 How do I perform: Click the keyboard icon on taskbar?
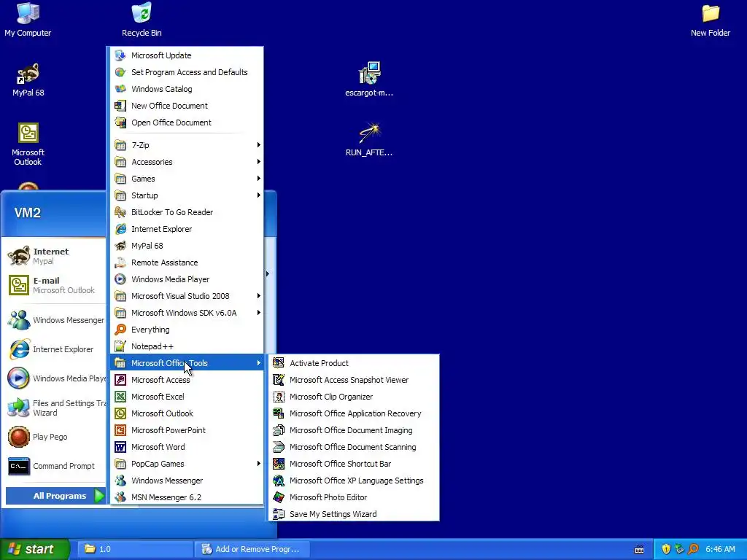pyautogui.click(x=639, y=549)
